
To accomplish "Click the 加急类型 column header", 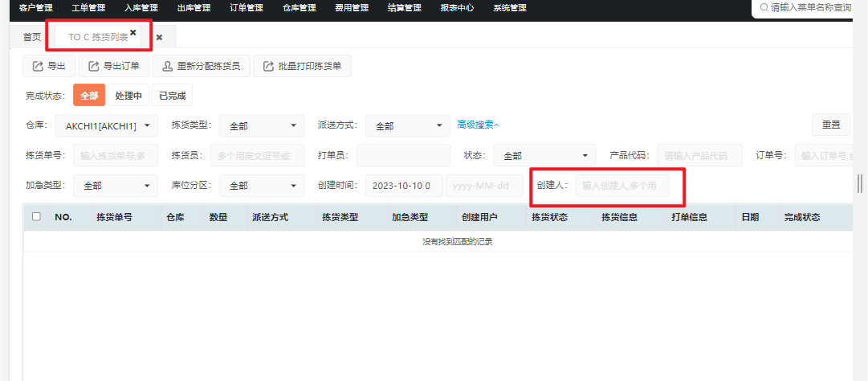I will [410, 217].
